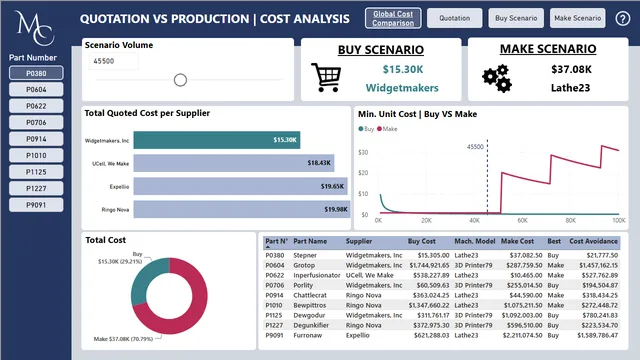Click the Inperfusionator part name cell
The height and width of the screenshot is (360, 640).
coord(317,275)
